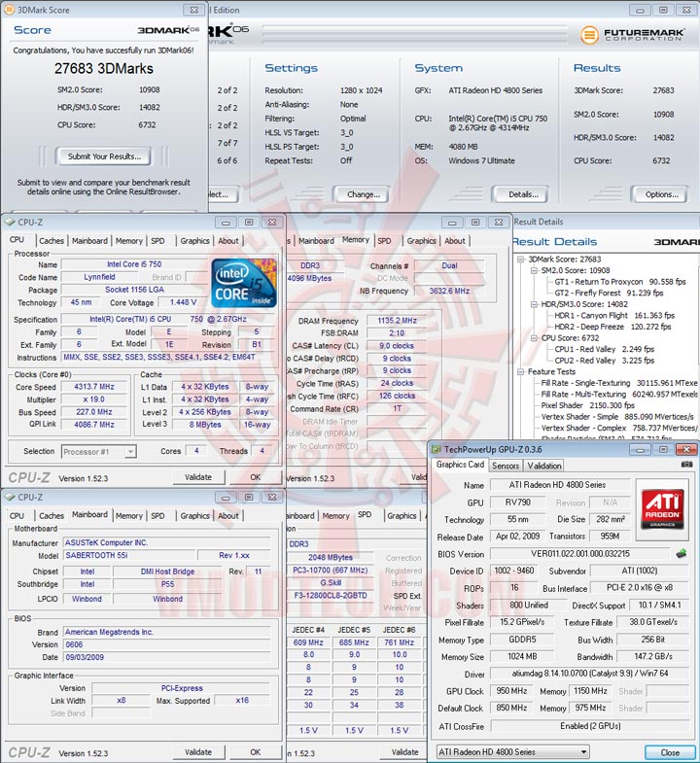Select Pixel Shader 2150.300 fps row
This screenshot has width=700, height=763.
pos(587,405)
